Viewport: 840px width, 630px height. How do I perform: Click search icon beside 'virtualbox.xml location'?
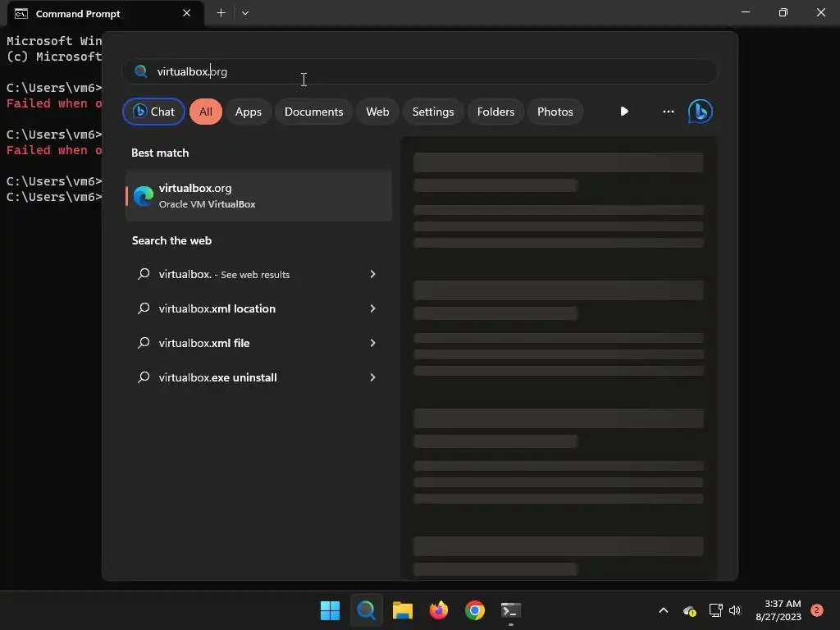click(x=144, y=308)
